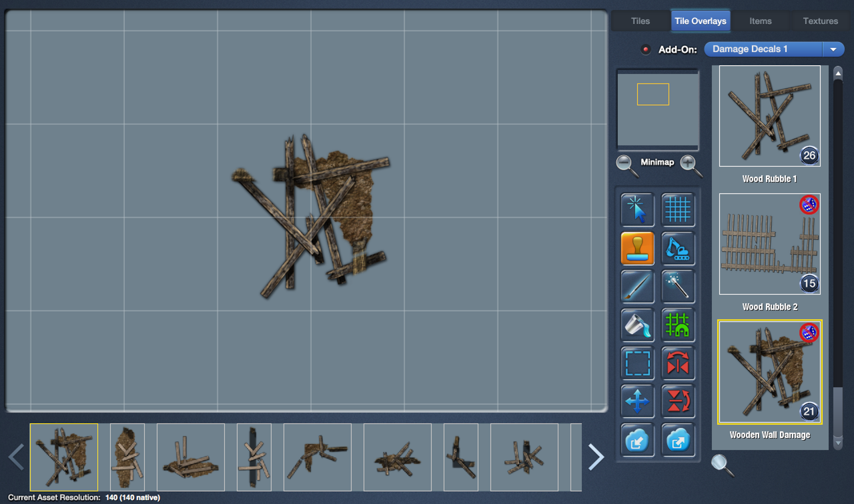Select the excavator demolish tool
Screen dimensions: 854x504
(x=678, y=249)
